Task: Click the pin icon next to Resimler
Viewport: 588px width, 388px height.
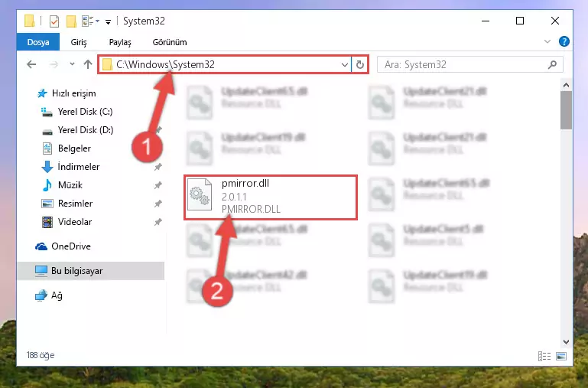Action: [158, 204]
